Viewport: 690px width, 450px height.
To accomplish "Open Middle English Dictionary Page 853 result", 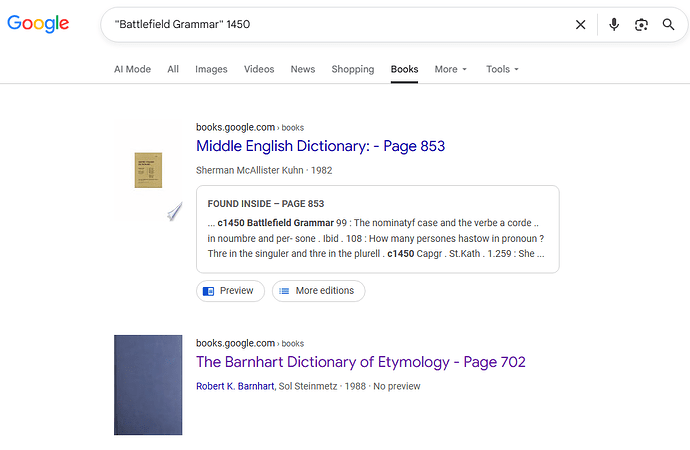I will [320, 146].
